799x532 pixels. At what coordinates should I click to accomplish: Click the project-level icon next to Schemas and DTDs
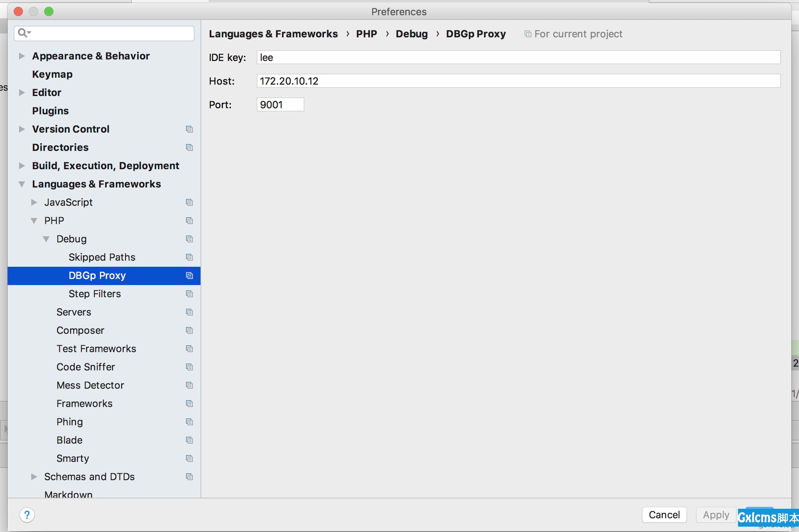pos(189,477)
